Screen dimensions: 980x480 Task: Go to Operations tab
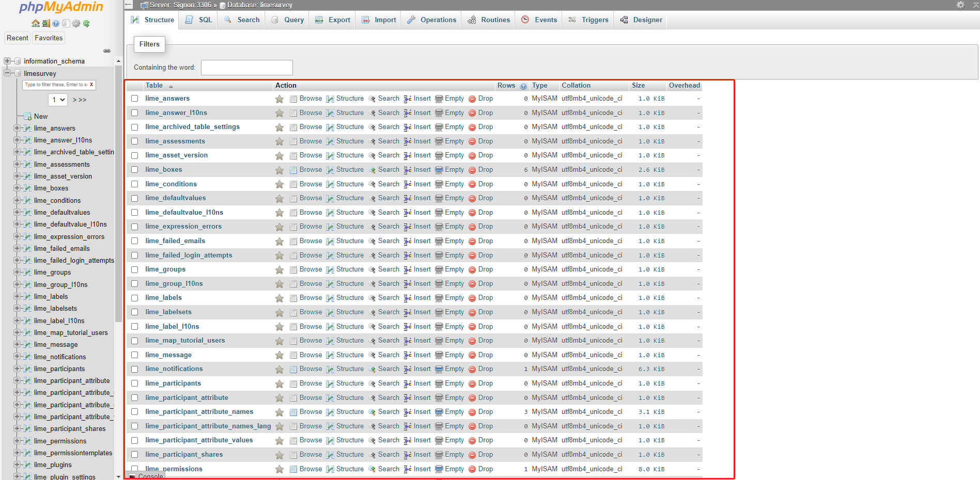(x=431, y=20)
